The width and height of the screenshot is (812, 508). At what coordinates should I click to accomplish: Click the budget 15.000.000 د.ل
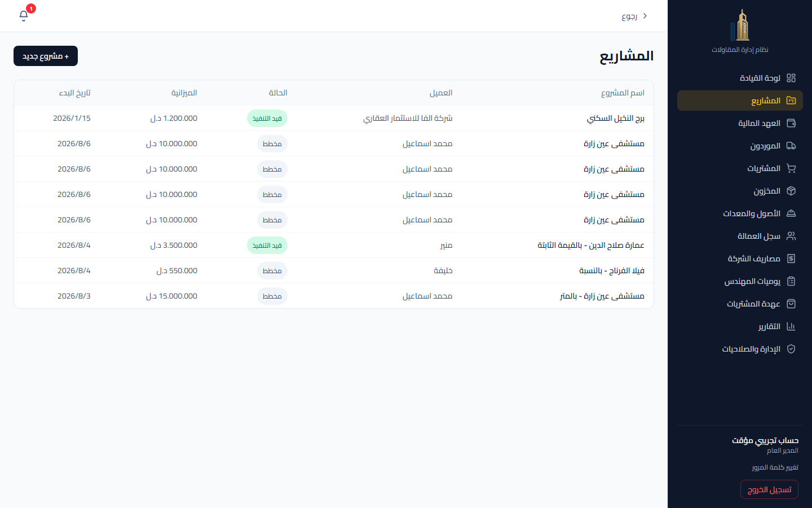pos(171,296)
